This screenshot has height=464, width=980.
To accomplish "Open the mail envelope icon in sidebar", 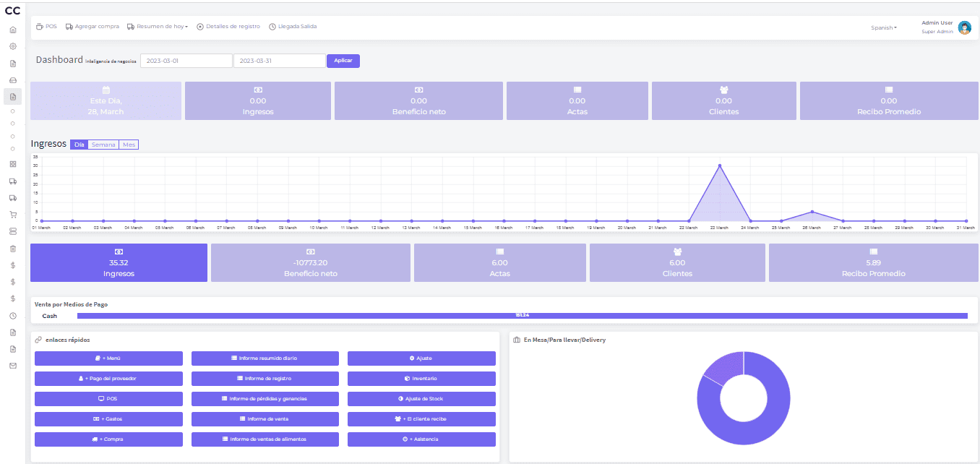I will tap(12, 366).
